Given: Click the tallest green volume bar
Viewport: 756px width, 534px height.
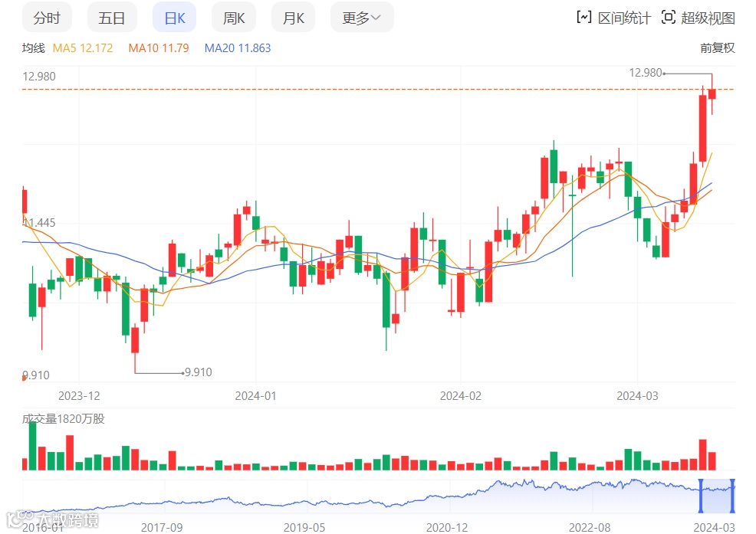Looking at the screenshot, I should click(33, 446).
